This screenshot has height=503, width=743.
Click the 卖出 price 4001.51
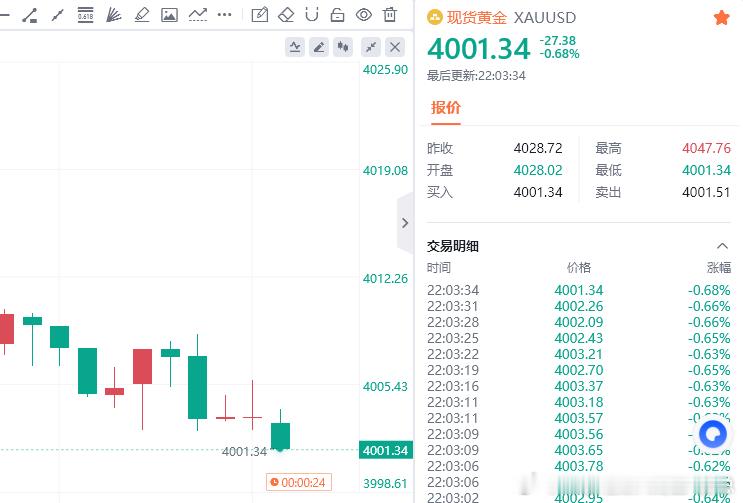[706, 192]
